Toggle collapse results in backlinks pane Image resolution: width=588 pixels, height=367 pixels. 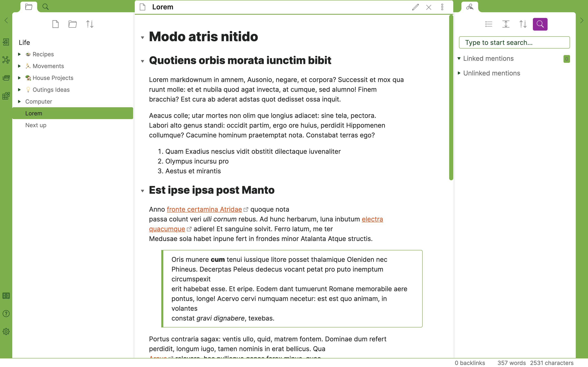489,24
